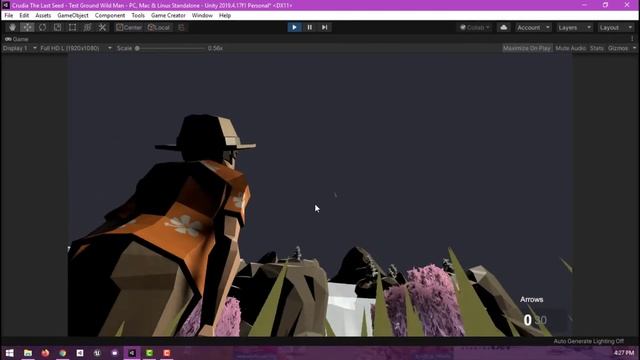Click the Auto Generate Lighting Off status
Screen dimensions: 640x360
589,341
